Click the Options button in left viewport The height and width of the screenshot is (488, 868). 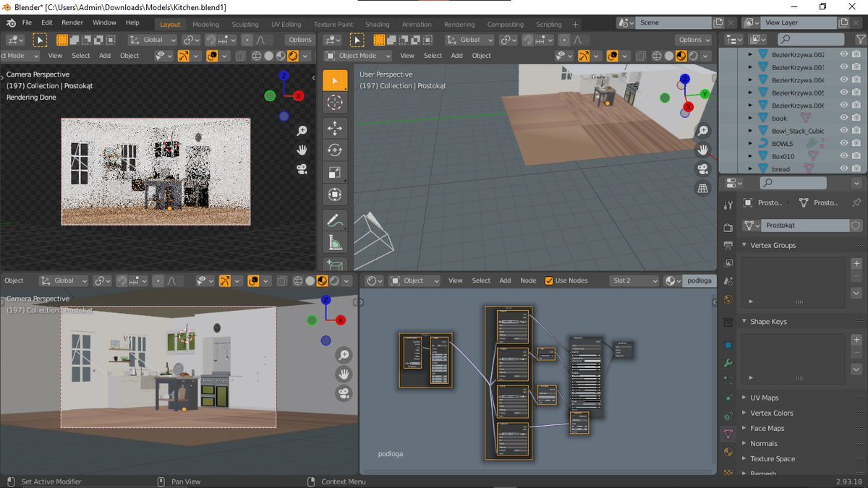299,40
